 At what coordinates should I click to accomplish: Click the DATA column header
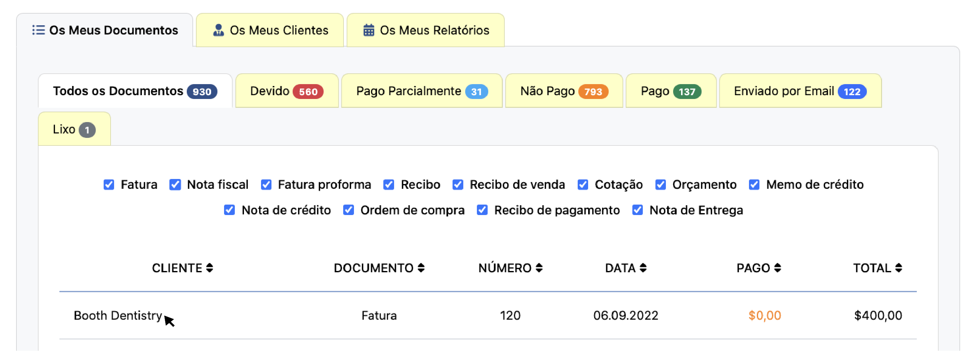coord(626,268)
